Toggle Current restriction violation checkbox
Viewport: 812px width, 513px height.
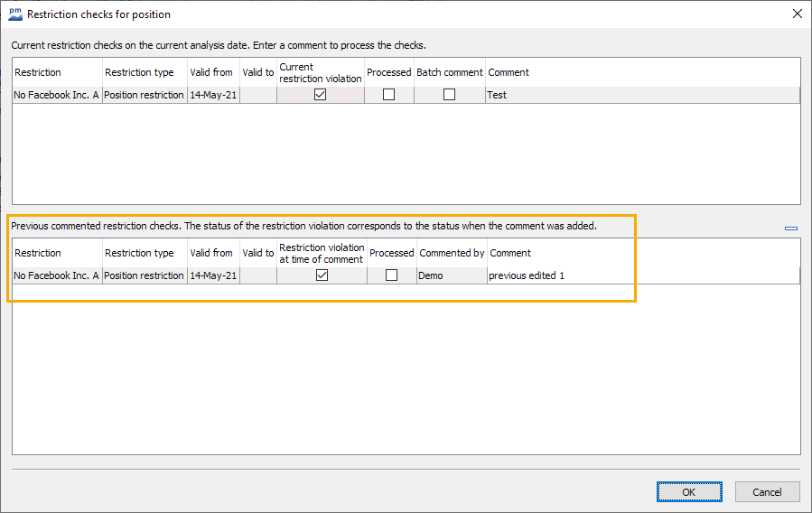coord(320,95)
